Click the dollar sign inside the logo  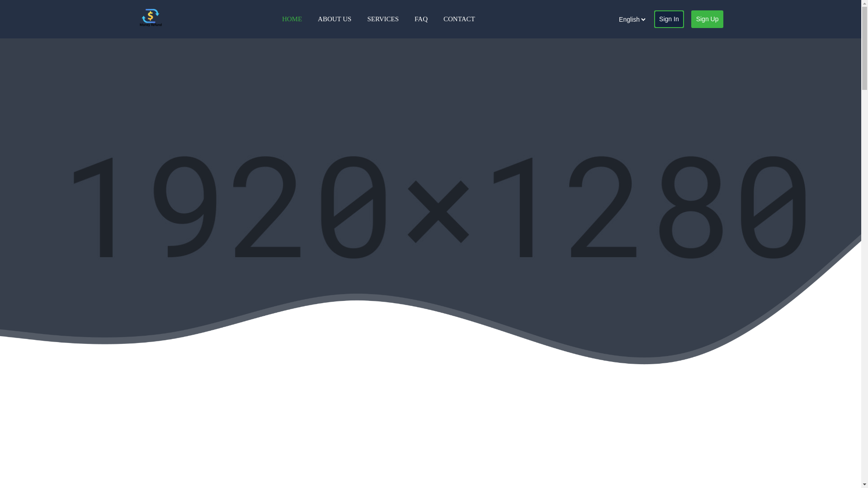point(151,17)
